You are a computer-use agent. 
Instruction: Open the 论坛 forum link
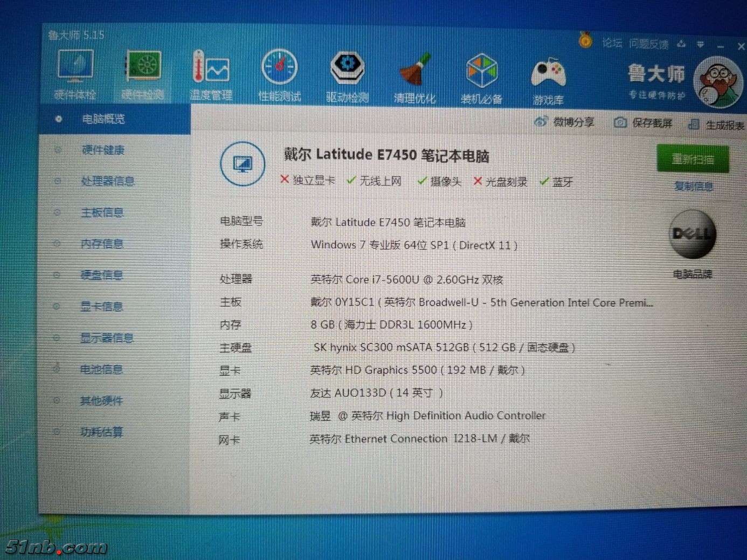point(612,43)
